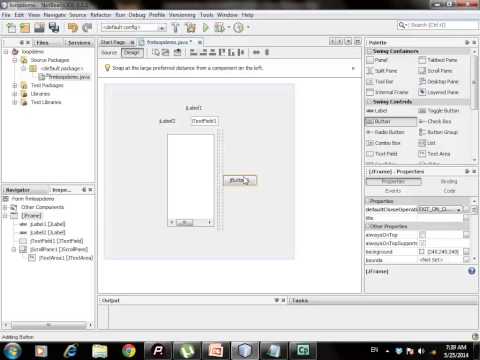480x360 pixels.
Task: Click Change horizontal resizability icon
Action: coord(256,52)
